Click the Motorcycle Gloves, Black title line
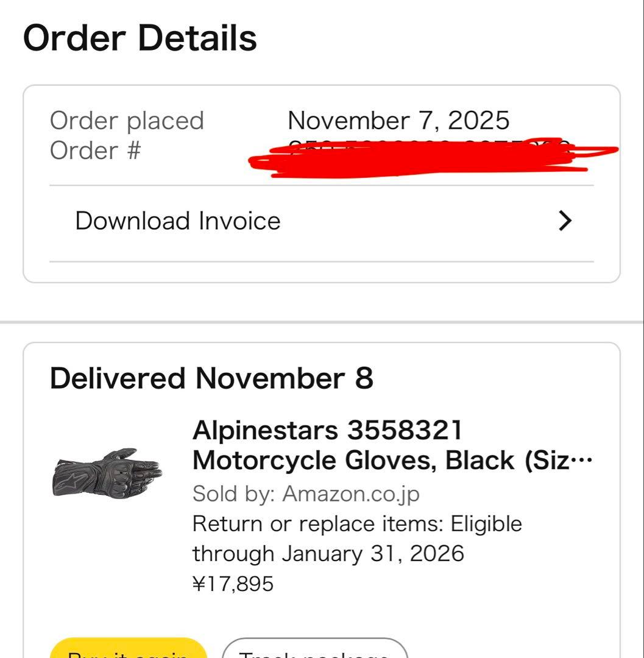644x658 pixels. point(378,461)
